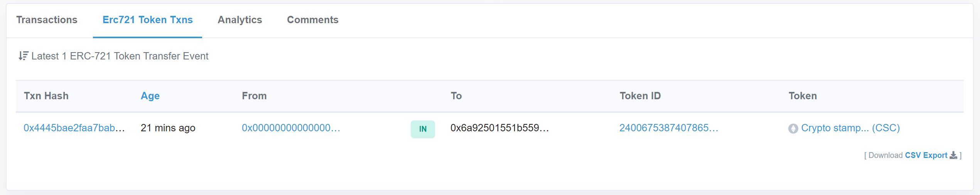Open the Crypto stamp (CSC) token link

tap(850, 128)
